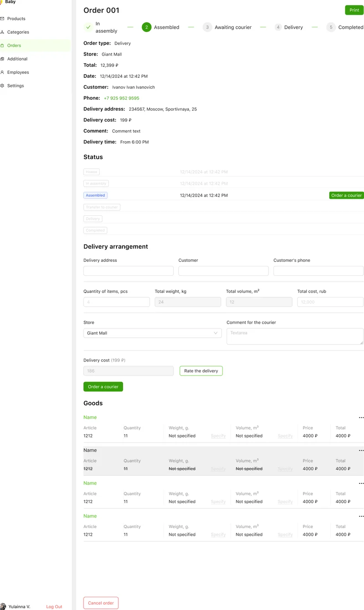Image resolution: width=364 pixels, height=610 pixels.
Task: Click the Delivery status tag in Status list
Action: point(93,219)
